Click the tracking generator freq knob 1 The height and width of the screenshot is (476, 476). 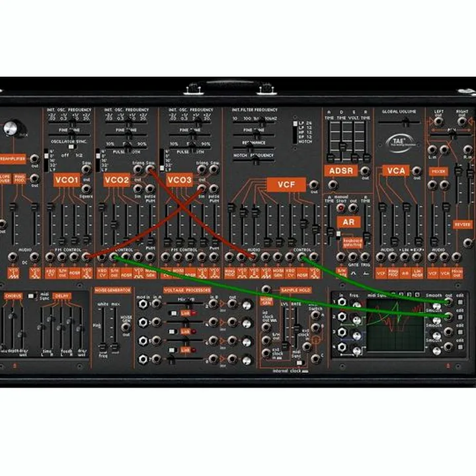(x=356, y=305)
